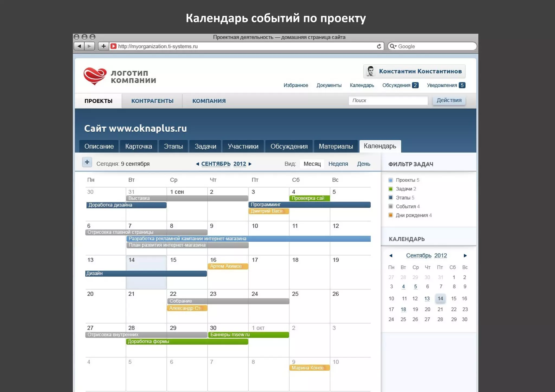555x392 pixels.
Task: Click next month arrow in mini calendar
Action: [465, 255]
